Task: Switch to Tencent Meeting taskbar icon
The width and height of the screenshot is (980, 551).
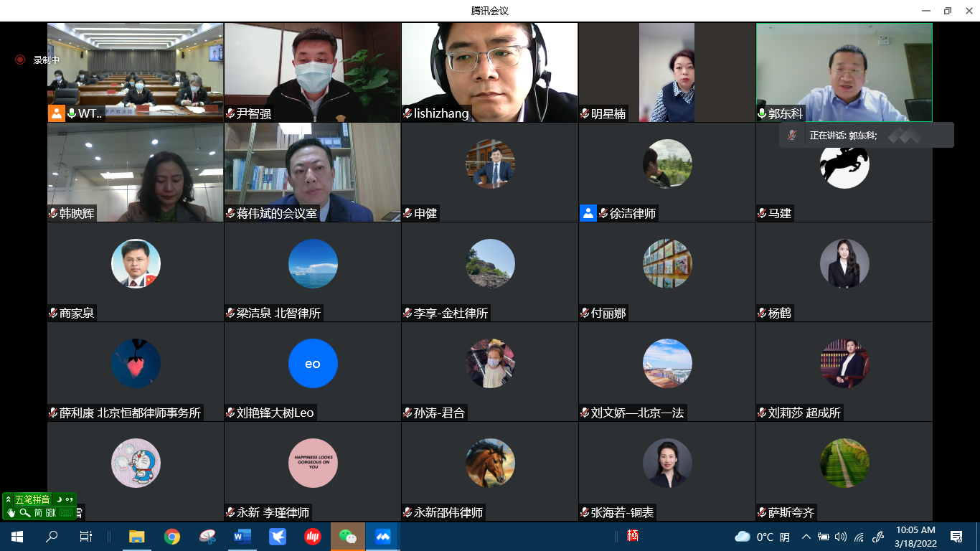Action: pyautogui.click(x=382, y=536)
